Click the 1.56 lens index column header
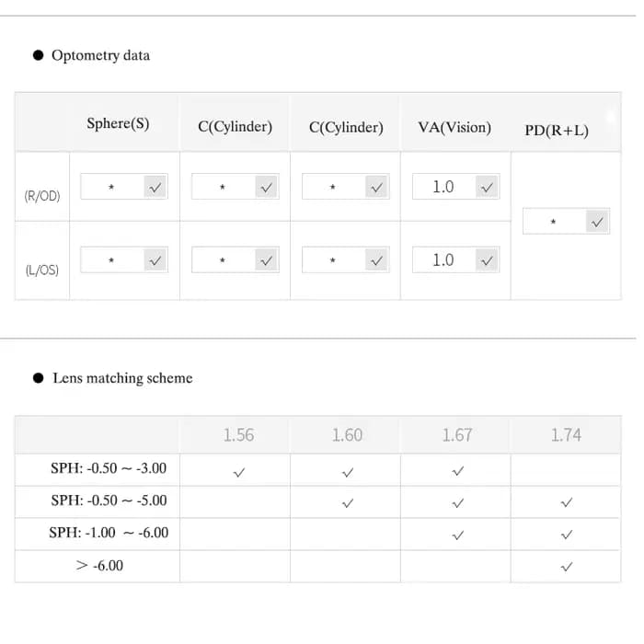The width and height of the screenshot is (644, 644). click(x=238, y=435)
